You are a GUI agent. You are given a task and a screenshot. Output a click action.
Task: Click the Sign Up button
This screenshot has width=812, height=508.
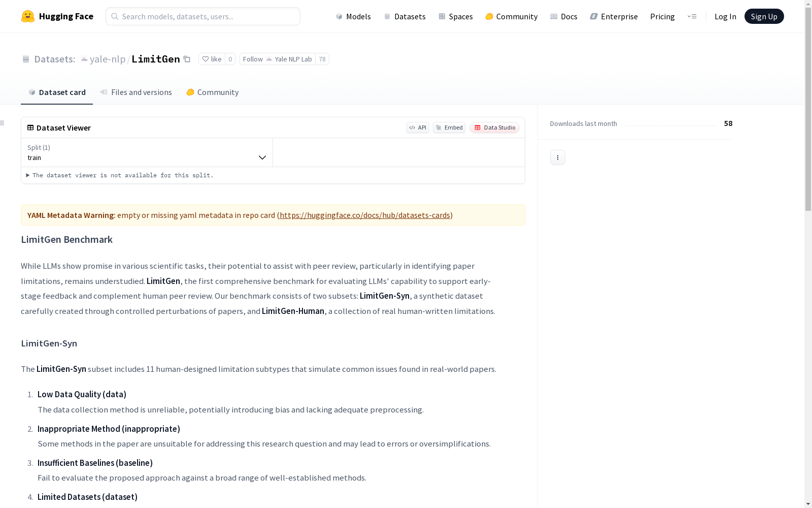pos(764,16)
